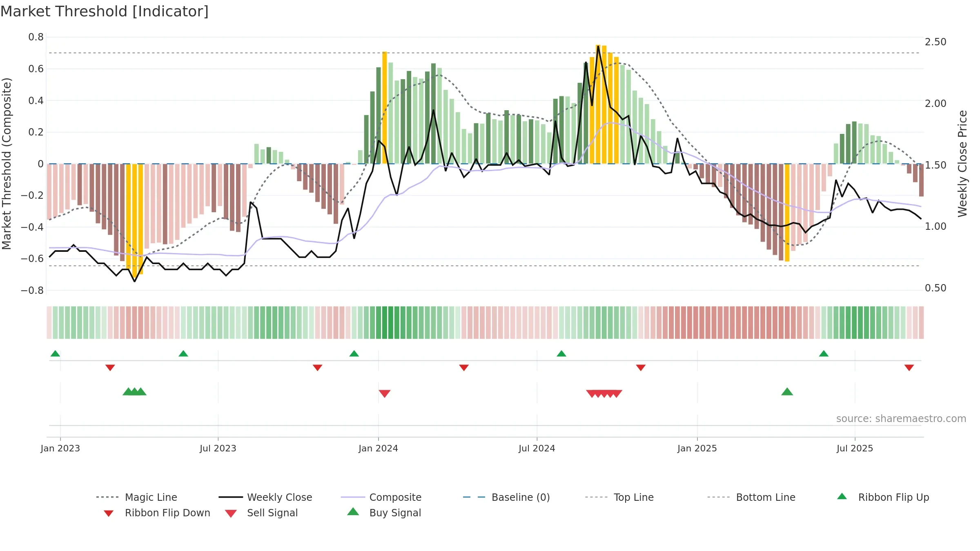Toggle the Weekly Close legend entry
This screenshot has height=551, width=980.
pos(265,497)
